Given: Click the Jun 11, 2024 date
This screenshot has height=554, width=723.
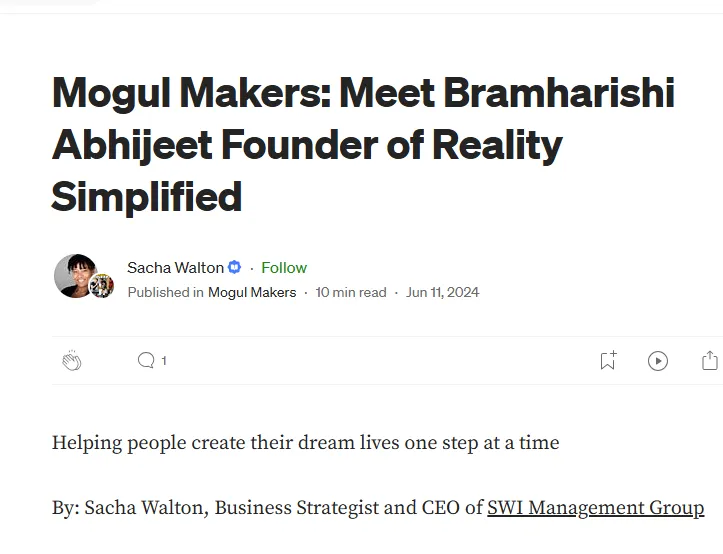Looking at the screenshot, I should click(x=442, y=292).
